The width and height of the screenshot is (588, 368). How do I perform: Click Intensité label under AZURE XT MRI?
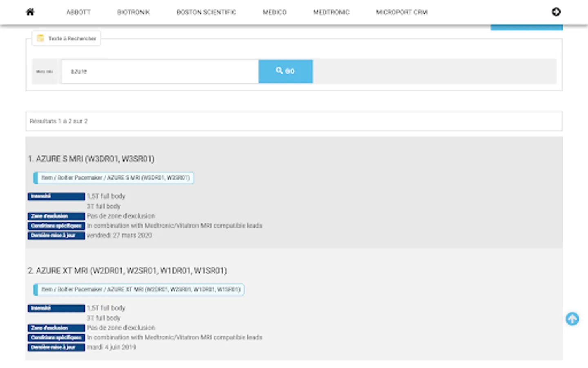click(x=56, y=308)
